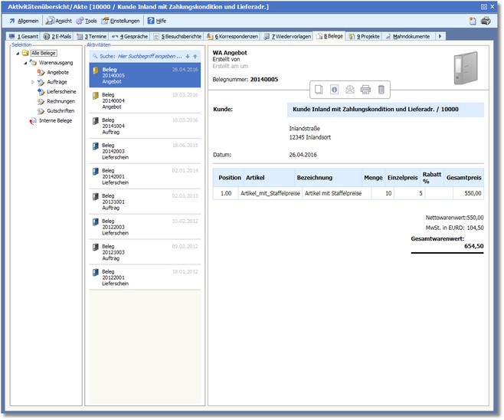Click the up arrow next to the search field
Viewport: 504px width, 420px height.
[x=195, y=56]
